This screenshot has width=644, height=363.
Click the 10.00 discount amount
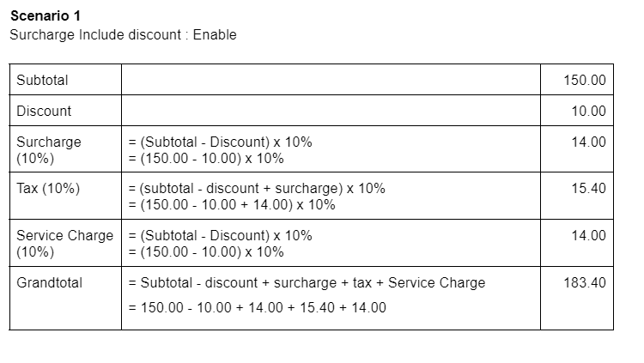click(x=588, y=111)
